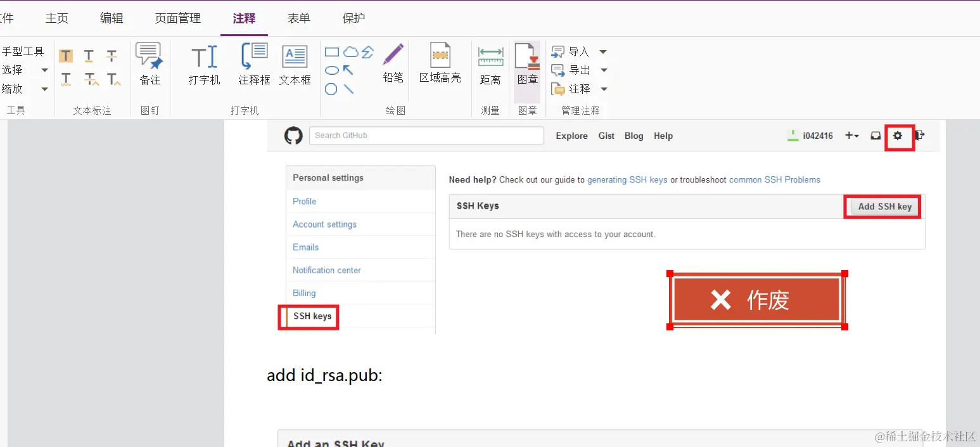Screen dimensions: 980x447
Task: Click the Add SSH key button
Action: coord(884,207)
